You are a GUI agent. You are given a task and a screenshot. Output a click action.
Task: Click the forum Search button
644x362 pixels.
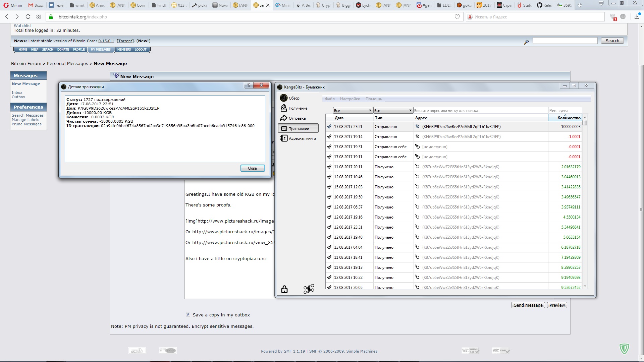[x=612, y=41]
